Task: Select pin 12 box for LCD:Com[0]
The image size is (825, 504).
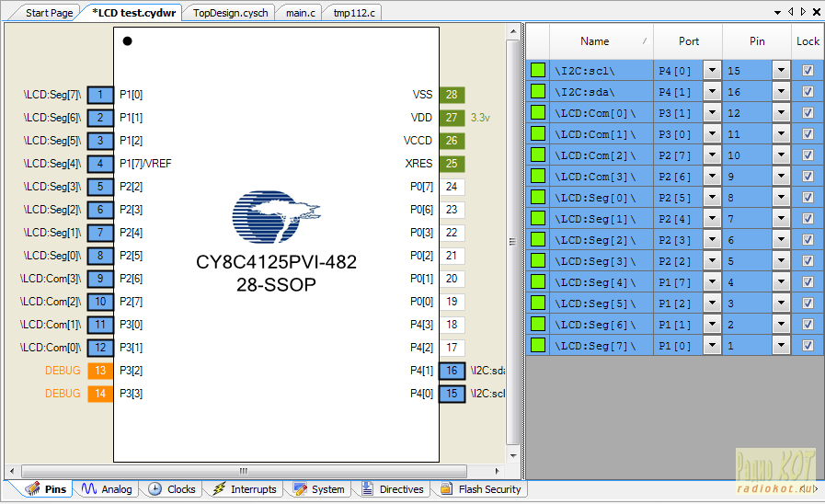Action: coord(100,348)
